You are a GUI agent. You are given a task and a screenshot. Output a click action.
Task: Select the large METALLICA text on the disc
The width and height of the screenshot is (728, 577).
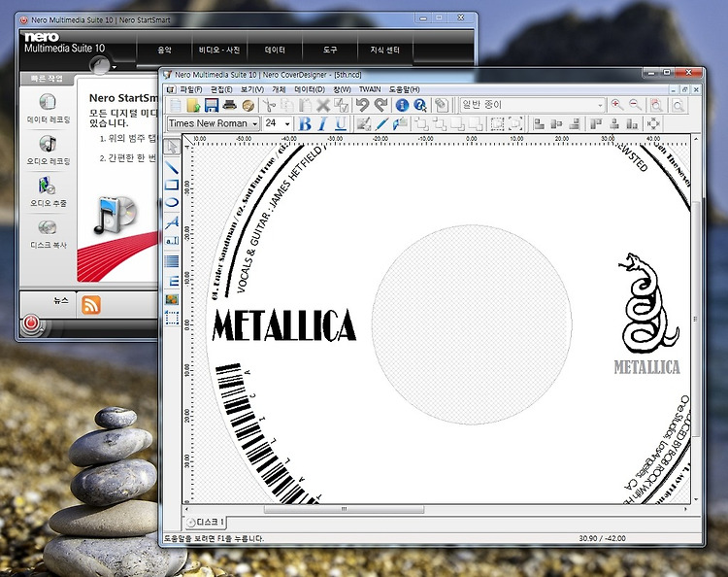click(283, 324)
